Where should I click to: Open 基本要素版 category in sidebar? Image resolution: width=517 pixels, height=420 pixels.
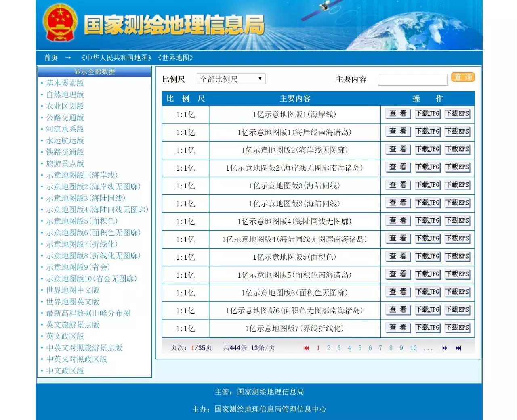[x=65, y=83]
